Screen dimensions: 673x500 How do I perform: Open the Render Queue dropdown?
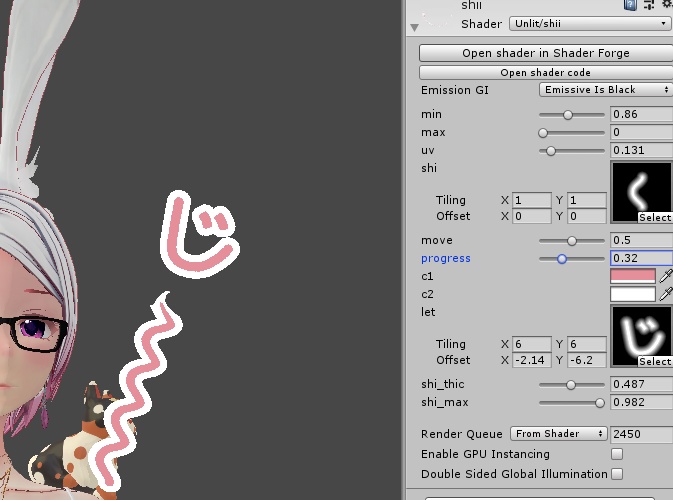pos(559,434)
